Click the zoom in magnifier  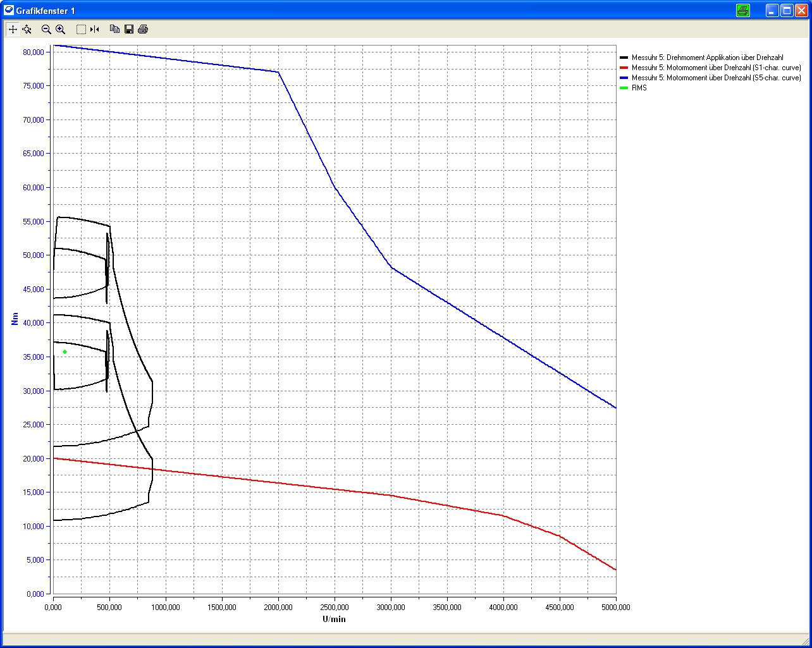click(61, 29)
